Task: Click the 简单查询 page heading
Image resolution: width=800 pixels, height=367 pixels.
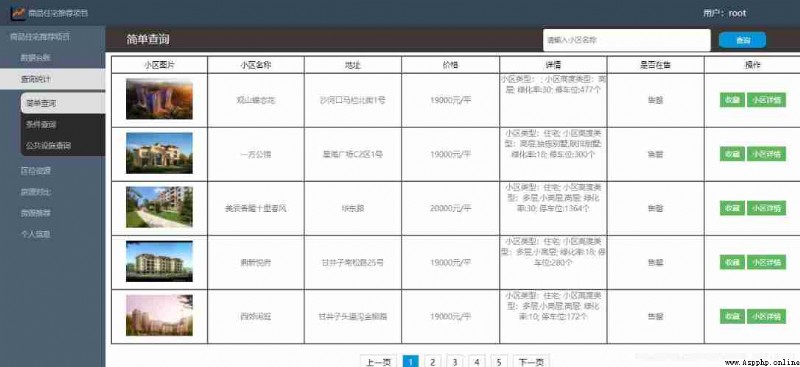Action: pyautogui.click(x=148, y=39)
